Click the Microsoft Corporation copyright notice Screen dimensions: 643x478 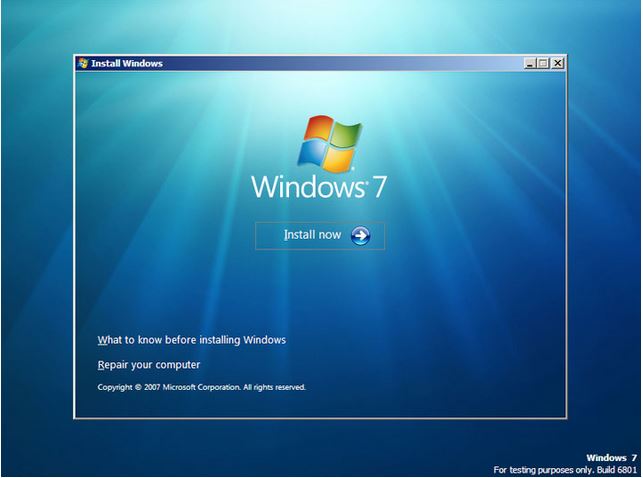[201, 387]
